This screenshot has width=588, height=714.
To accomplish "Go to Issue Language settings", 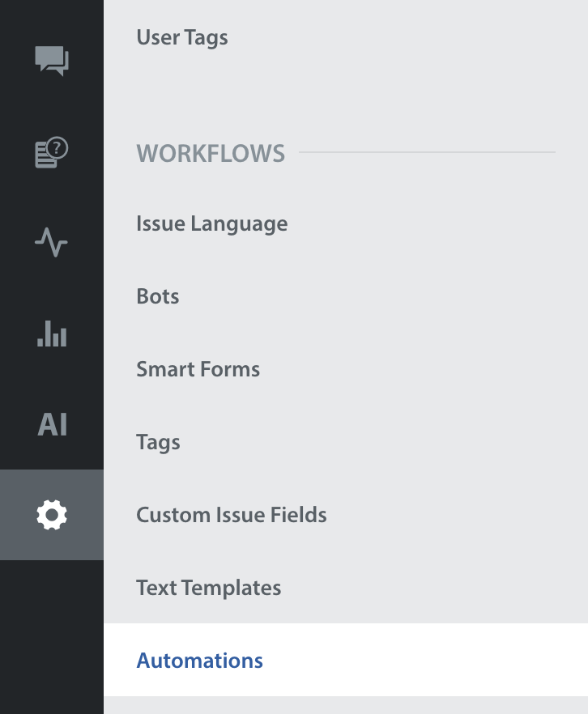I will pos(211,223).
